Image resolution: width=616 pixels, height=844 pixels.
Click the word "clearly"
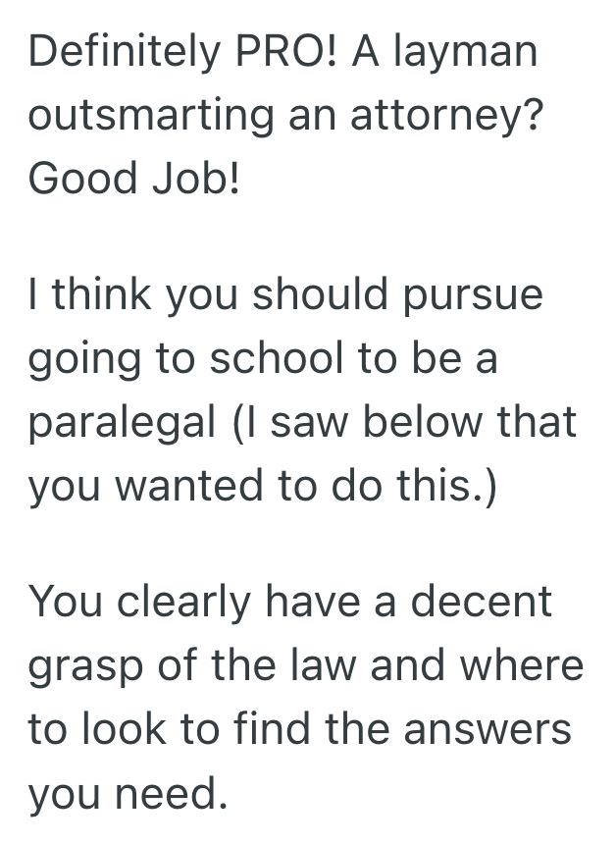(195, 603)
